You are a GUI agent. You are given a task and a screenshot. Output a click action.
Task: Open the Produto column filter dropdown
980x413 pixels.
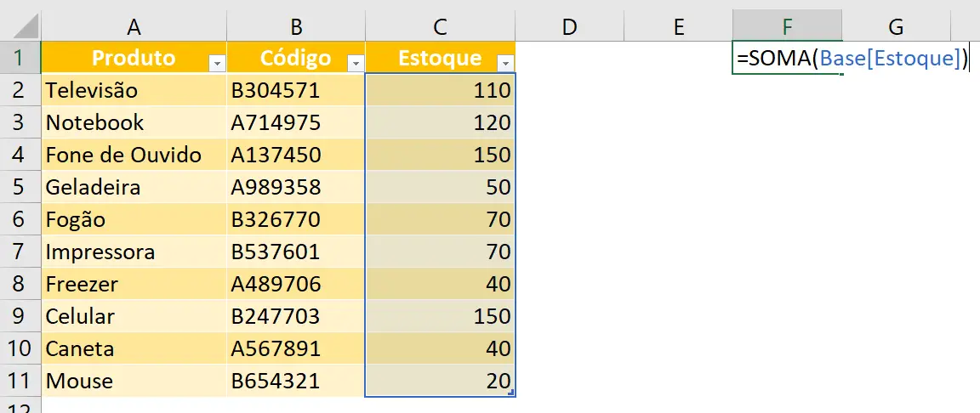(216, 63)
